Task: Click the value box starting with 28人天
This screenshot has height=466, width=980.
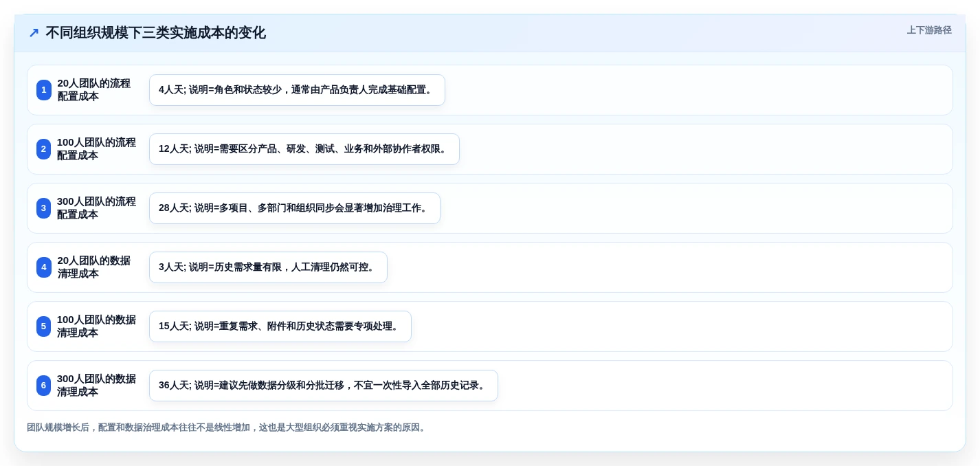Action: coord(295,208)
